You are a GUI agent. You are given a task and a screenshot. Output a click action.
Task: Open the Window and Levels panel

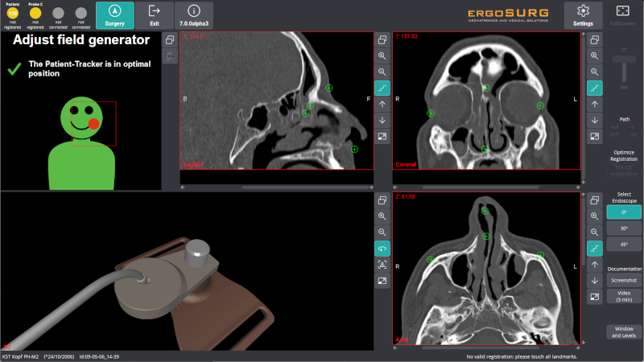pos(624,331)
